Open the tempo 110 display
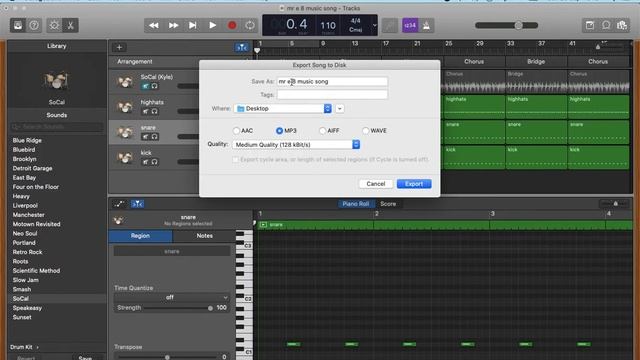 coord(328,26)
